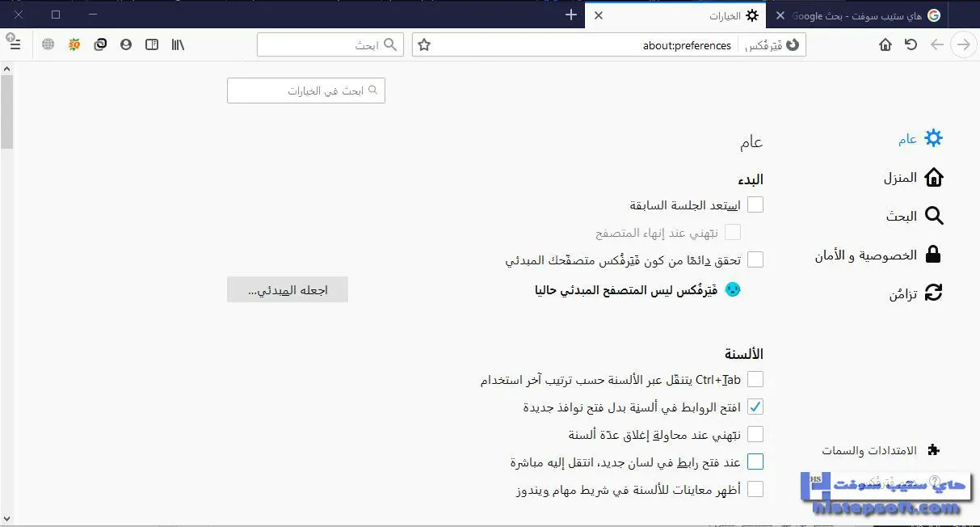The width and height of the screenshot is (980, 527).
Task: Switch to the هاي ستيب سوفت Google tab
Action: pos(858,15)
